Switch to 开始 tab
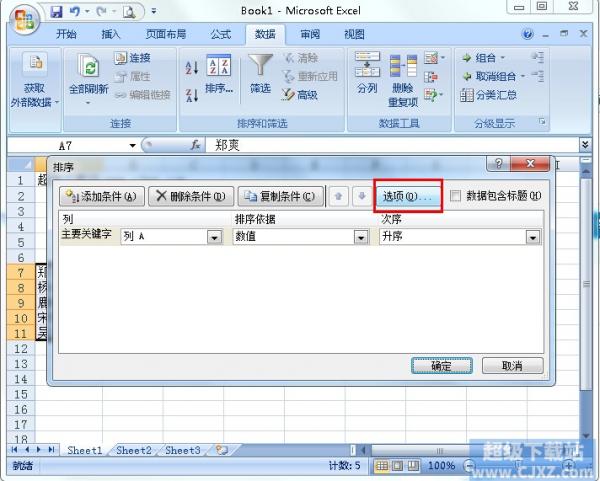The image size is (600, 481). tap(66, 34)
